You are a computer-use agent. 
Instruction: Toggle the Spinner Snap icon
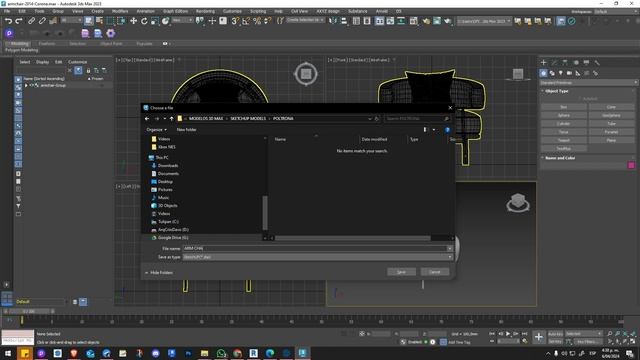click(x=268, y=21)
